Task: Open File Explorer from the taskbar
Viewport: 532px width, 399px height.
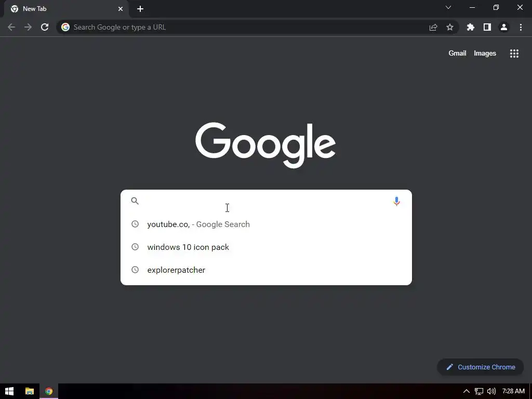Action: [30, 391]
